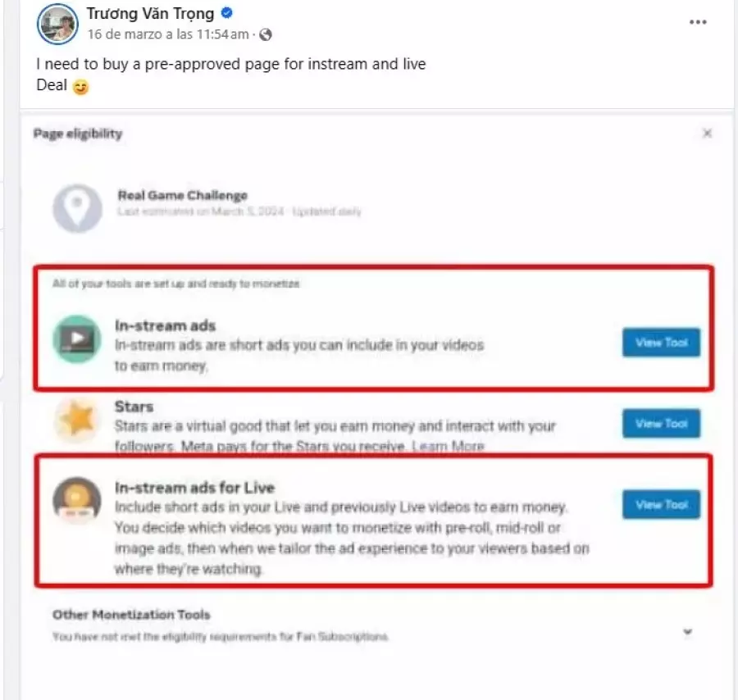The height and width of the screenshot is (700, 738).
Task: Open Trương Văn Trọng's profile picture
Action: 58,24
